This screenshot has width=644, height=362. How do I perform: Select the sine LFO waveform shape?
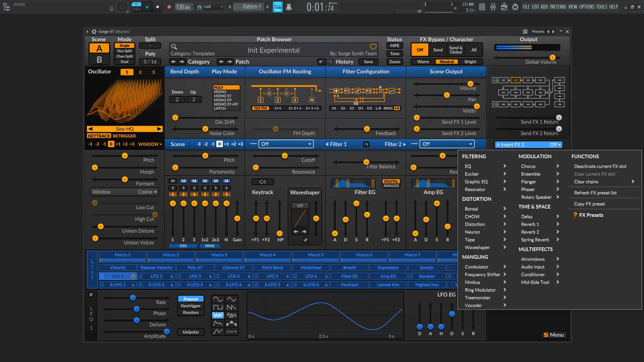click(x=218, y=299)
